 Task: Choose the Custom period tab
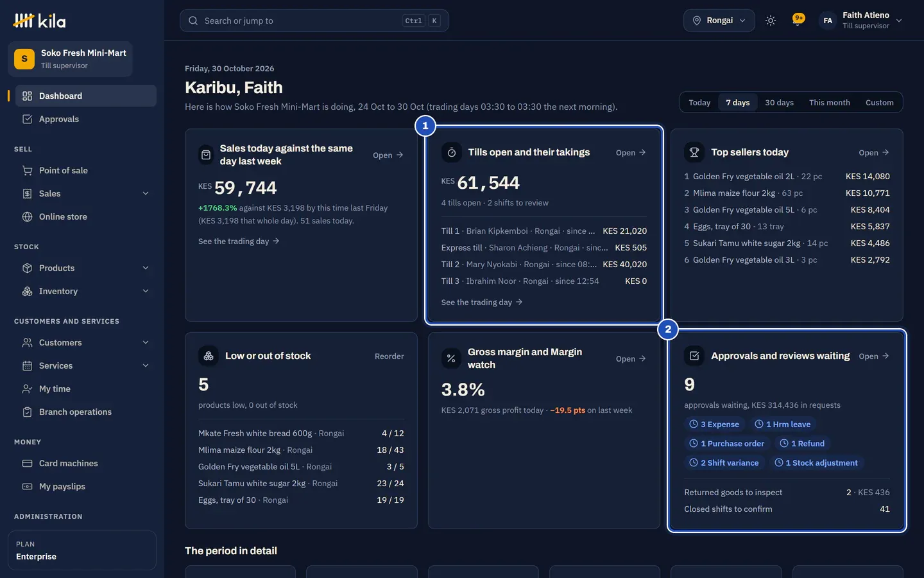point(879,102)
